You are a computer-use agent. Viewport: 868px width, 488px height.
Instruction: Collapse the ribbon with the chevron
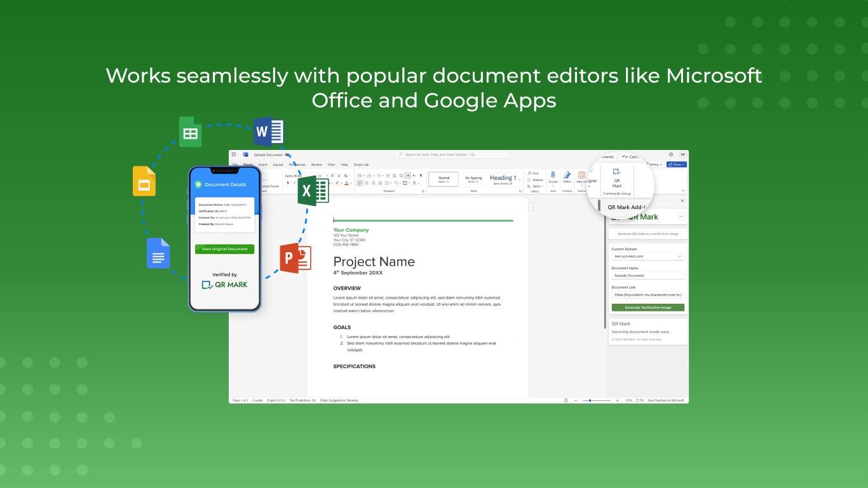click(x=683, y=191)
